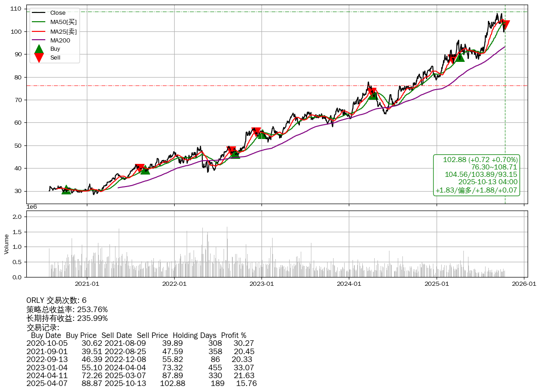Click the green Buy marker near 89 in 2025
541x392 pixels.
point(459,57)
